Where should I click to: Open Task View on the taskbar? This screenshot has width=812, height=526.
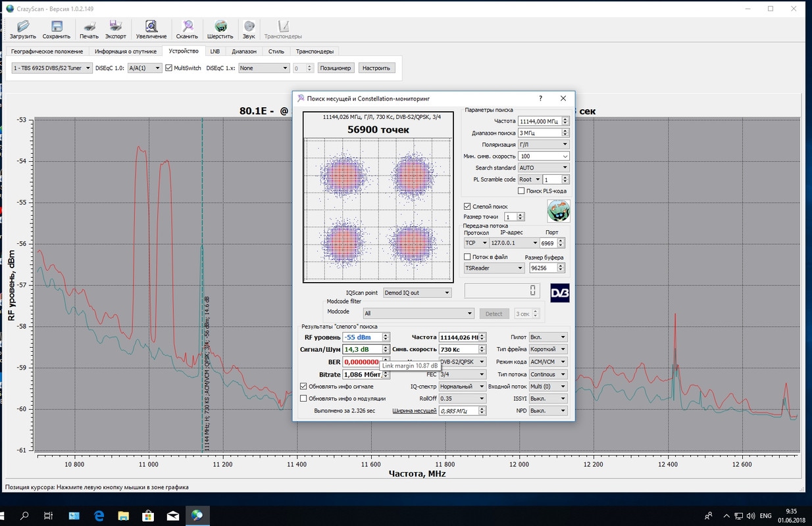click(x=49, y=515)
